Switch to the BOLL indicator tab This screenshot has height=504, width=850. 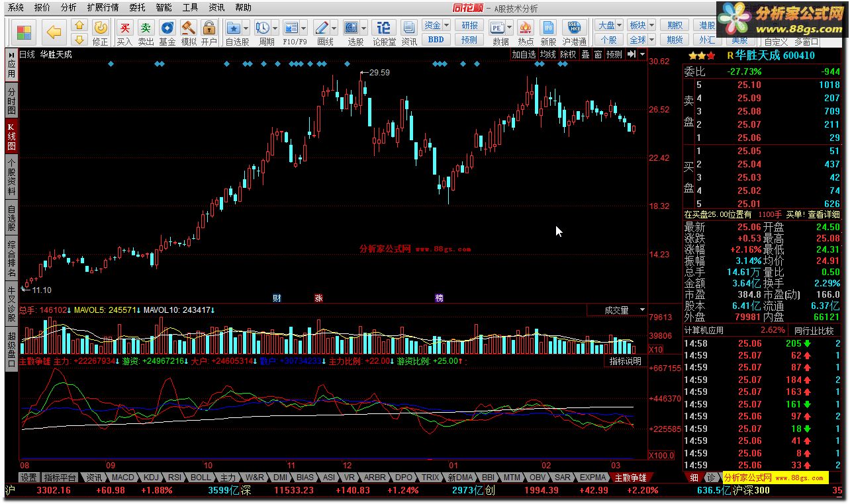[x=201, y=478]
